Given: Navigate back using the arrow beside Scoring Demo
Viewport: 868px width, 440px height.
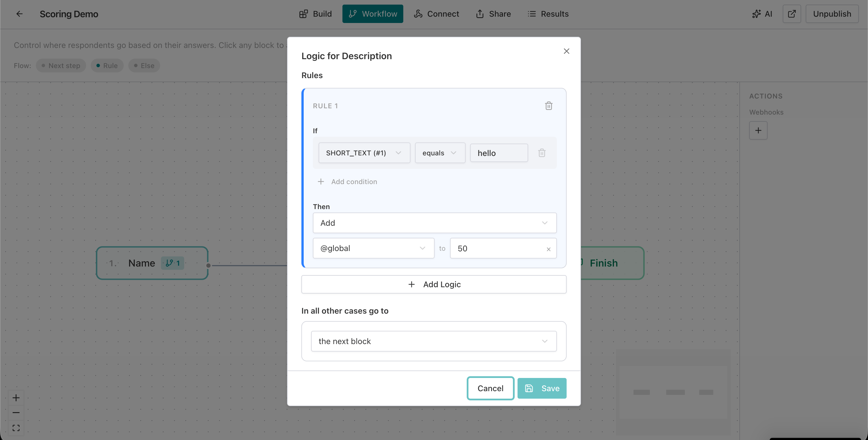Looking at the screenshot, I should coord(19,14).
